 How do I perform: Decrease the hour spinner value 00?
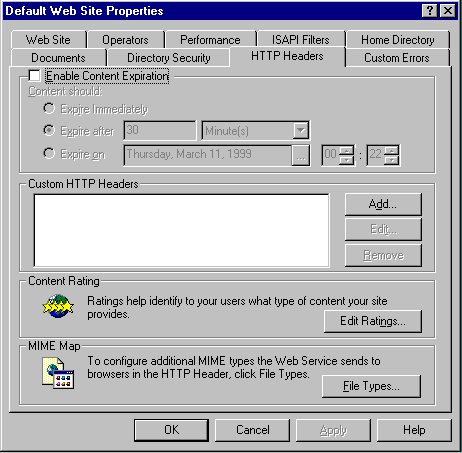coord(347,160)
